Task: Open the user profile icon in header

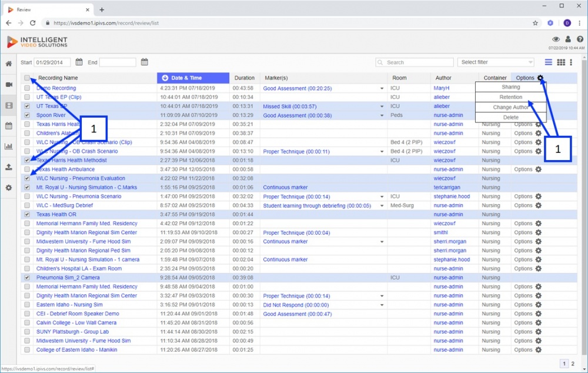Action: 568,39
